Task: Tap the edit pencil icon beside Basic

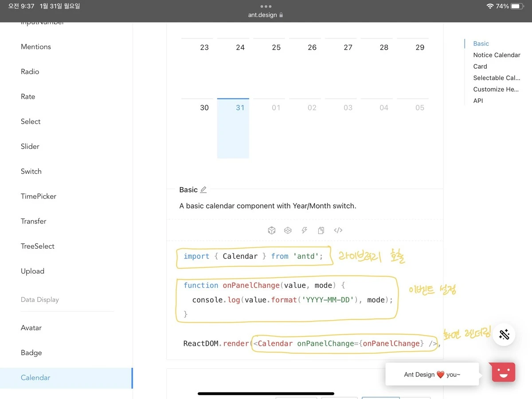Action: 203,190
